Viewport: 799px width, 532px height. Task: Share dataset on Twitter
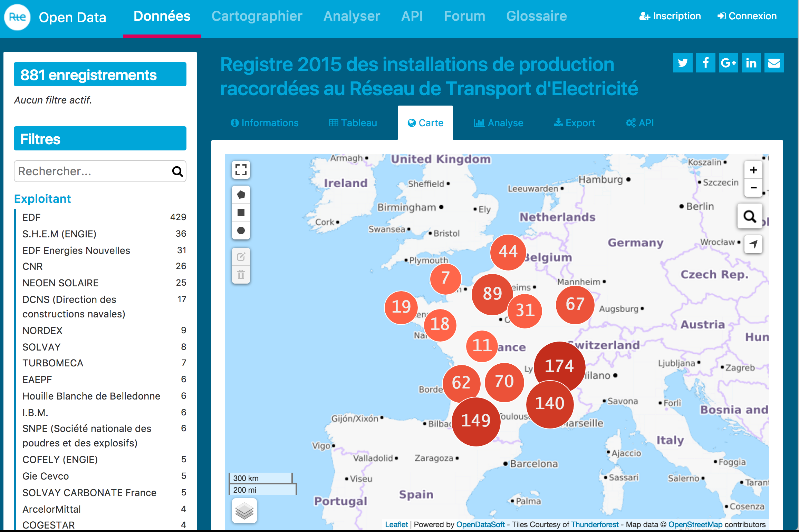click(683, 63)
